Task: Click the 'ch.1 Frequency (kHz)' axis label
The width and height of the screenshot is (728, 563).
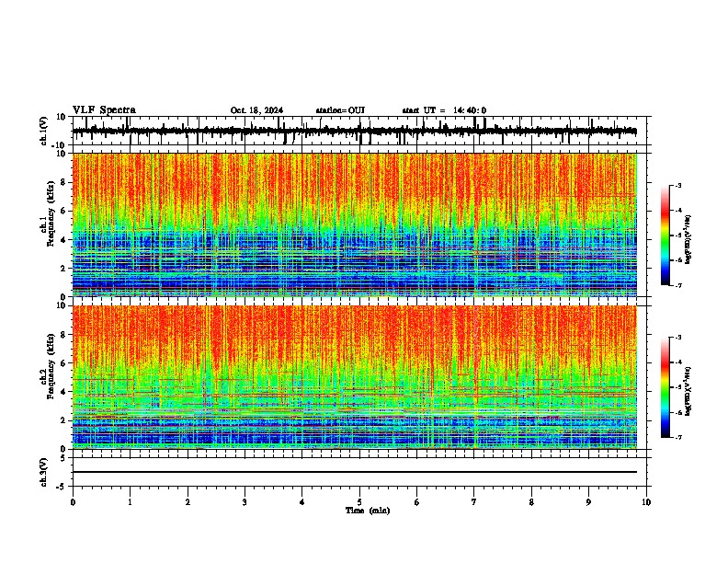Action: pyautogui.click(x=48, y=213)
